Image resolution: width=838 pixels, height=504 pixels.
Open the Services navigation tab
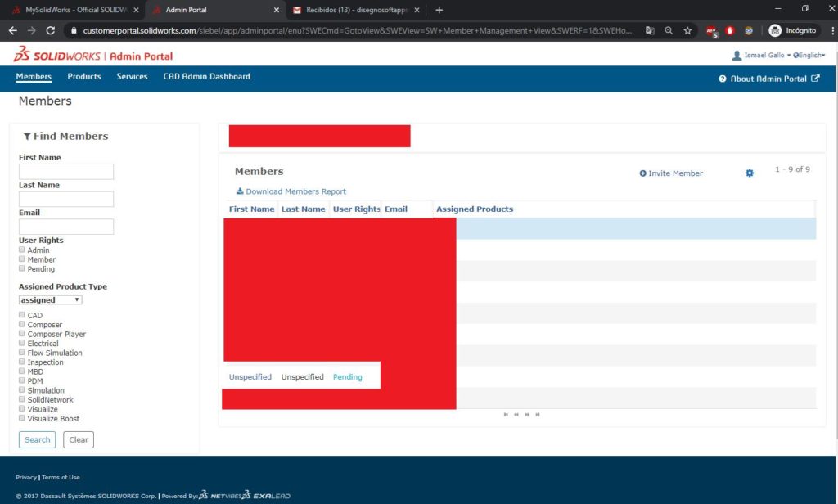point(132,76)
